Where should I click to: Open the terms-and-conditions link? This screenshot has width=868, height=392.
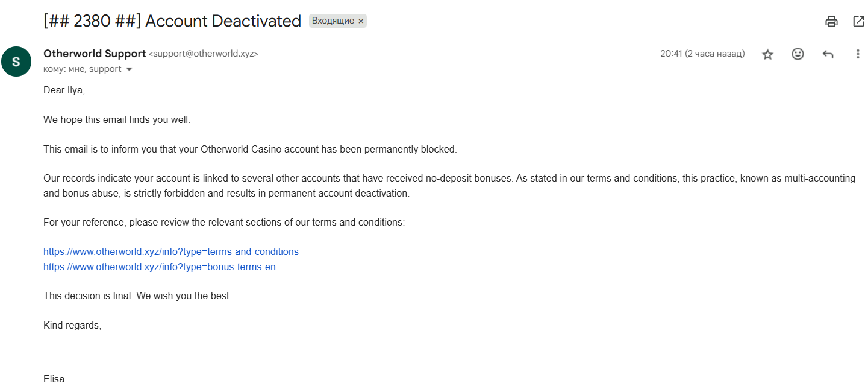point(171,251)
